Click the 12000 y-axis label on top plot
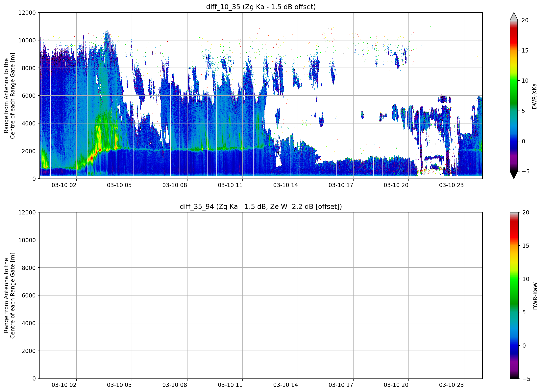Image resolution: width=542 pixels, height=392 pixels. (x=27, y=13)
